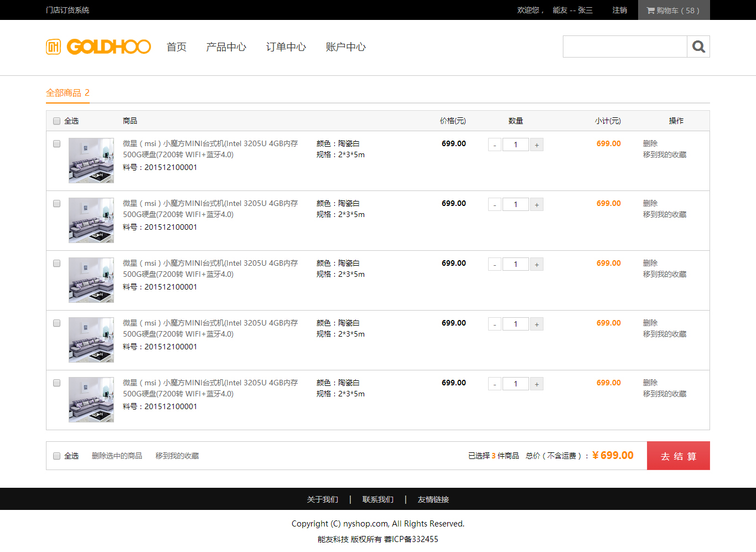Screen dimensions: 756x552
Task: Move second product to favorites
Action: click(664, 215)
